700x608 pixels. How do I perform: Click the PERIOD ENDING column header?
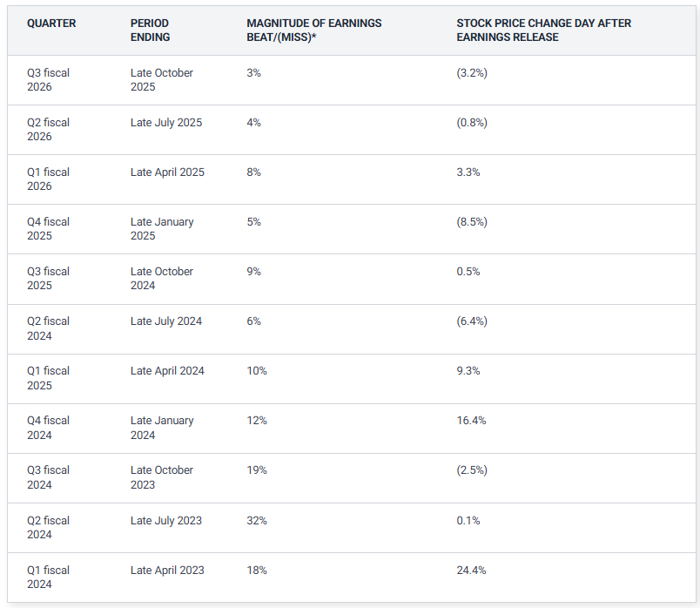[x=150, y=30]
